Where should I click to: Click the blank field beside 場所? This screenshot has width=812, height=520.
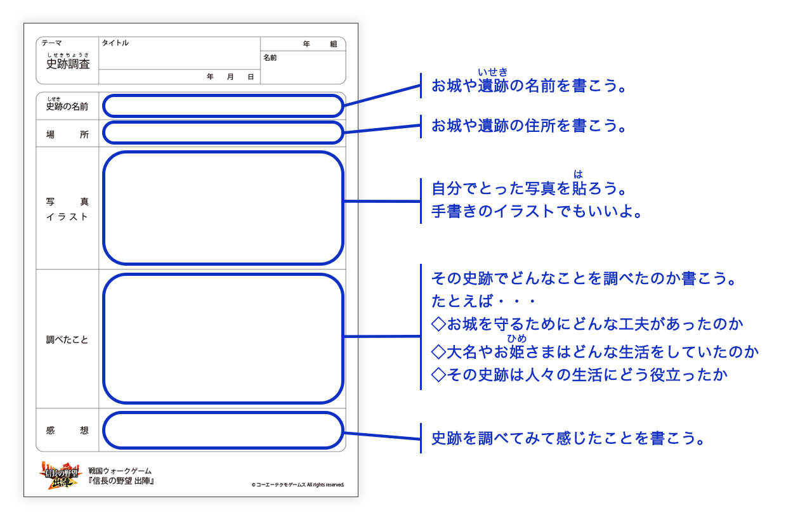pos(223,133)
